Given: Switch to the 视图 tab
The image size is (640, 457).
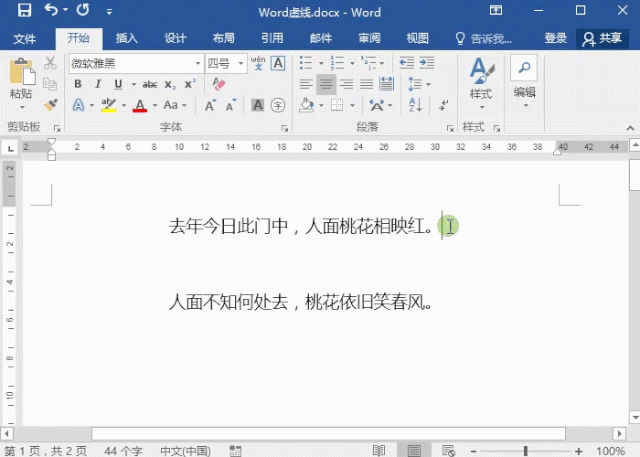Looking at the screenshot, I should click(x=418, y=38).
